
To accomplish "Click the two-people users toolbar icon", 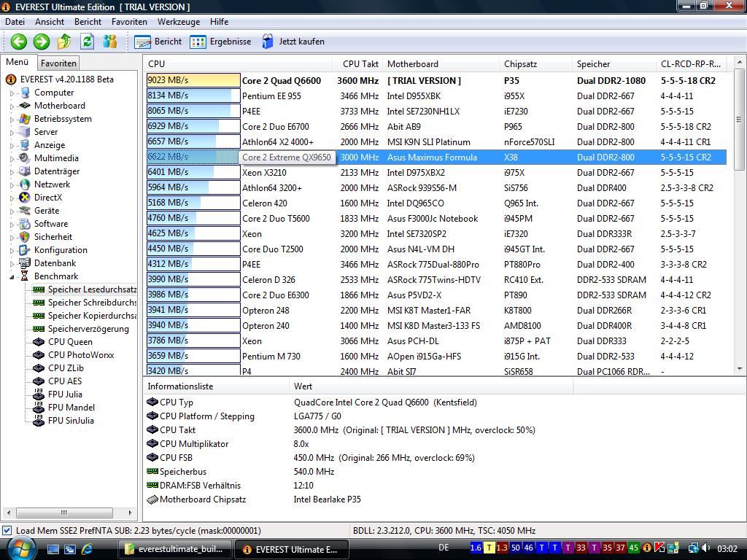I will pyautogui.click(x=110, y=42).
